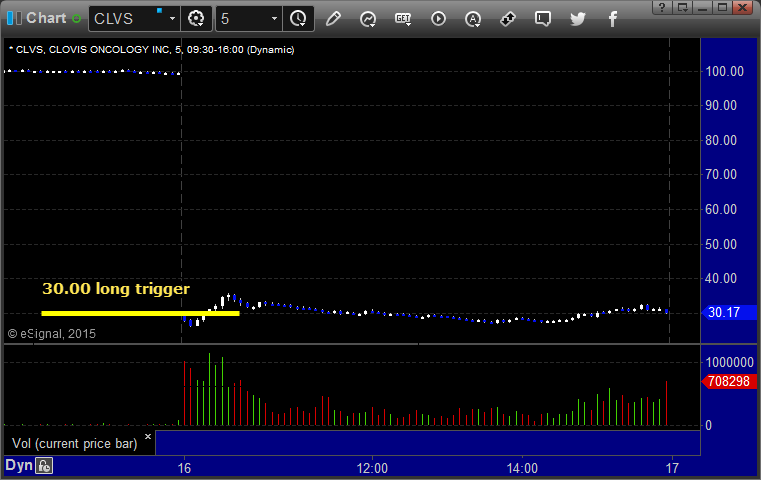This screenshot has height=480, width=761.
Task: Open the GET studies menu icon
Action: 403,19
